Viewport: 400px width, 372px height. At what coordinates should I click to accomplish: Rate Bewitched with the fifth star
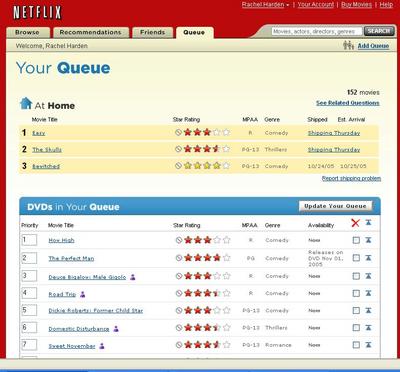pyautogui.click(x=226, y=166)
